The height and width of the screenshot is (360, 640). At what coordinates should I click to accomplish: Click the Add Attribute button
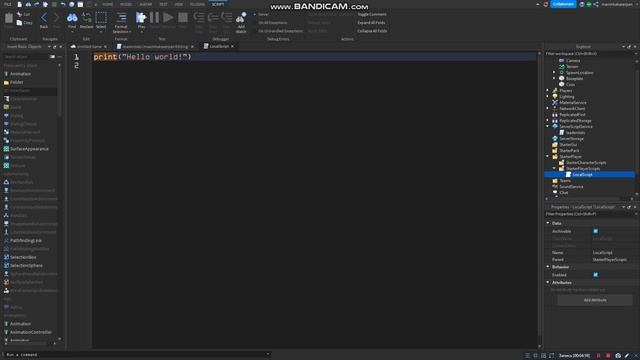595,300
